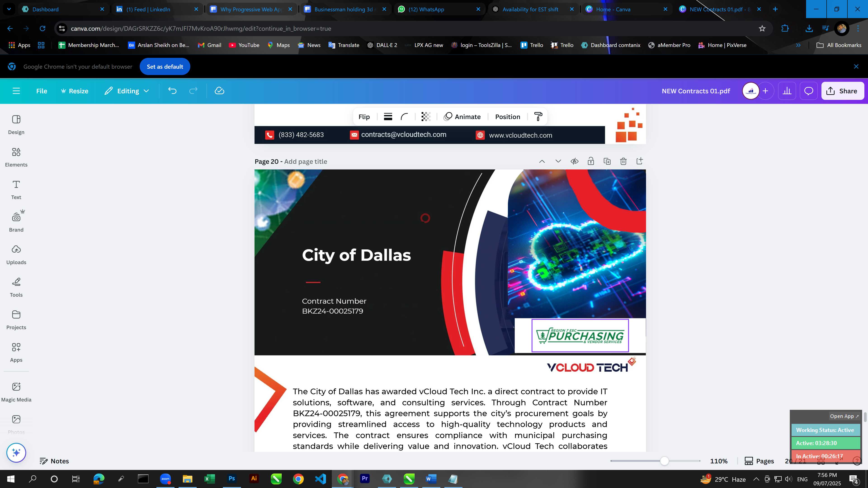
Task: Open the Notes panel
Action: point(54,461)
